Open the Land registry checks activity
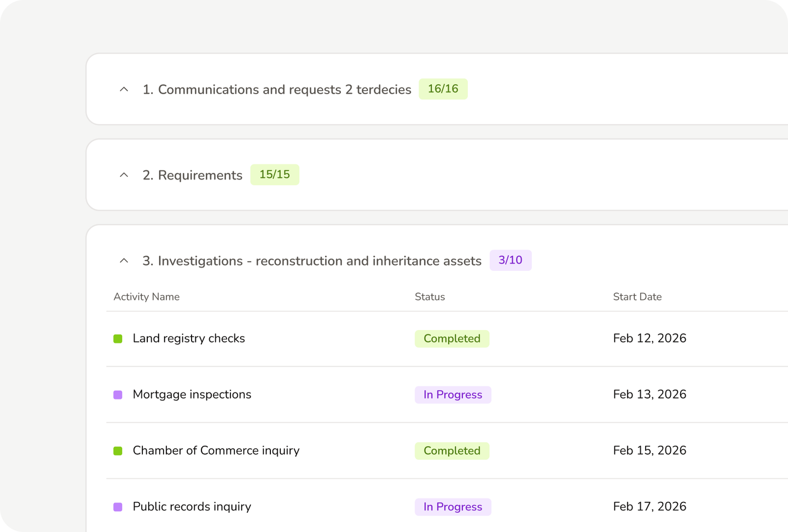This screenshot has height=532, width=788. (189, 338)
